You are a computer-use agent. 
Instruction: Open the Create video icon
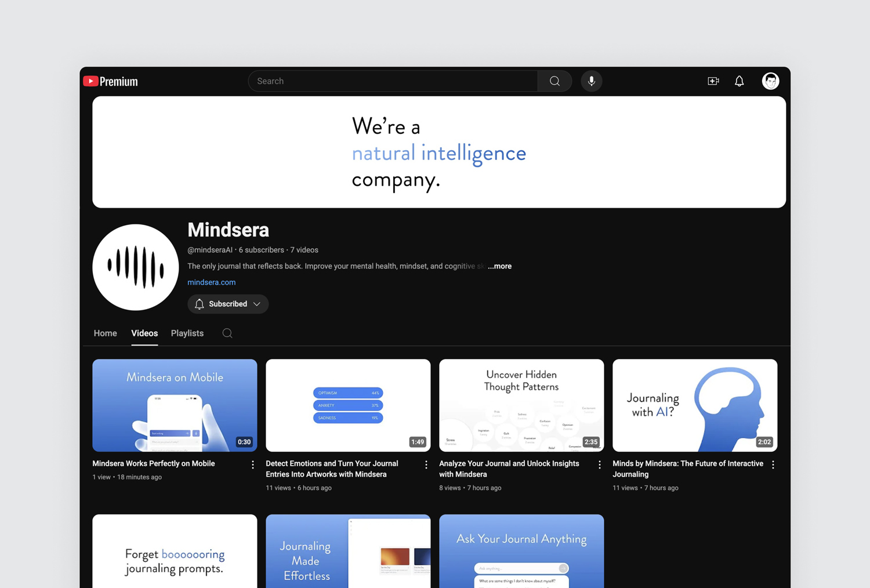pos(713,81)
